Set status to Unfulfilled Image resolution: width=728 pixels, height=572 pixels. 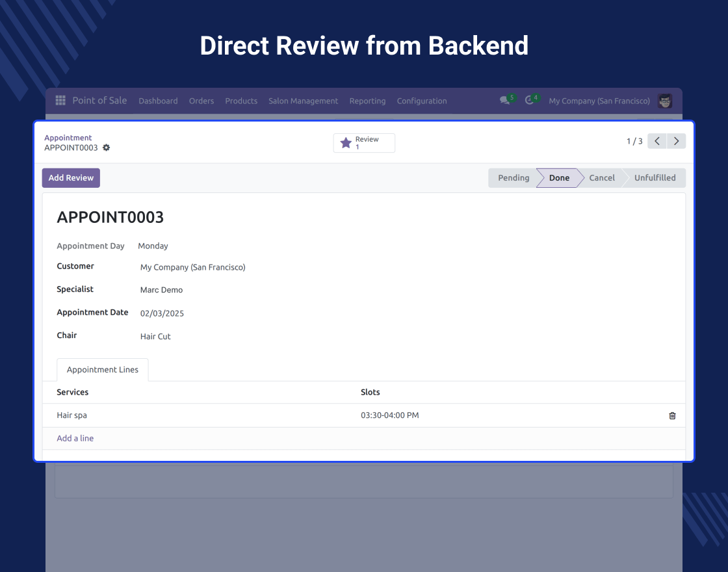(x=655, y=178)
